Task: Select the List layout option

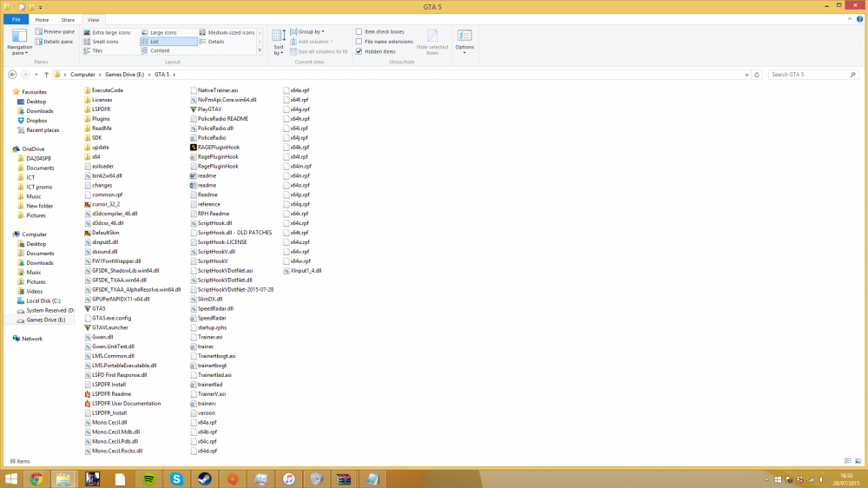Action: [x=168, y=42]
